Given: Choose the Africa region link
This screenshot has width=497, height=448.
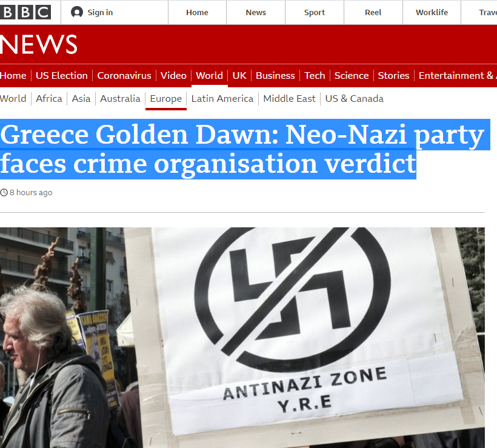Looking at the screenshot, I should coord(49,99).
